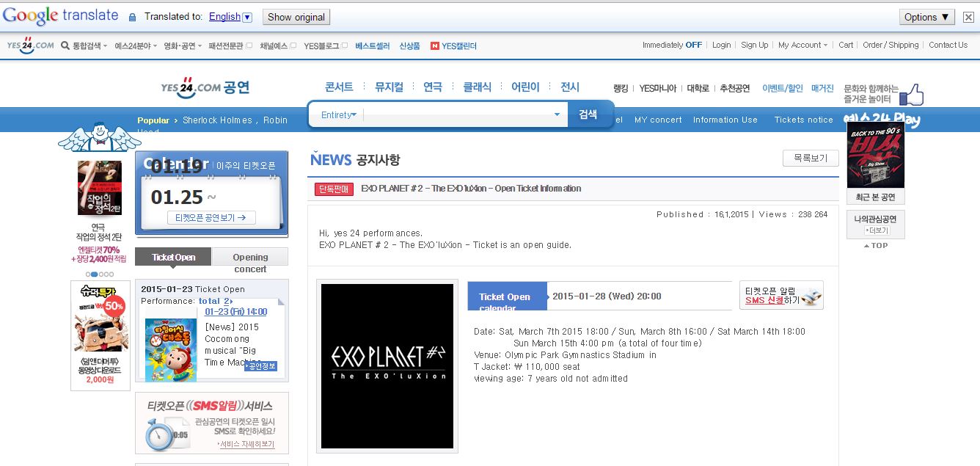The height and width of the screenshot is (466, 980).
Task: Click the YES24.COM 공연 logo
Action: (x=205, y=87)
